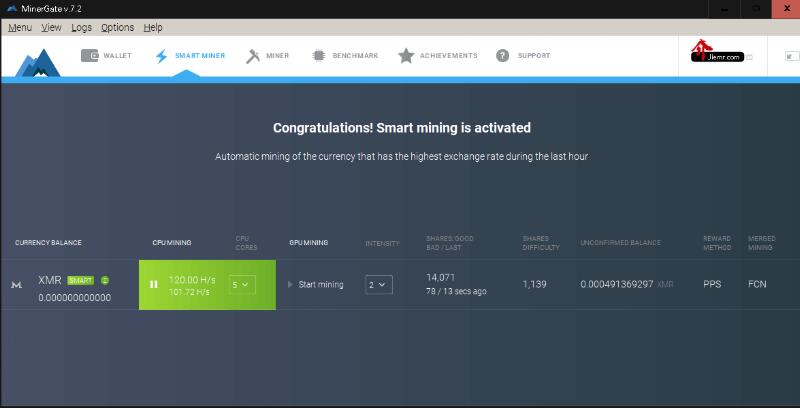Viewport: 800px width, 408px height.
Task: Click the CURRENCY BALANCE column header
Action: [48, 243]
